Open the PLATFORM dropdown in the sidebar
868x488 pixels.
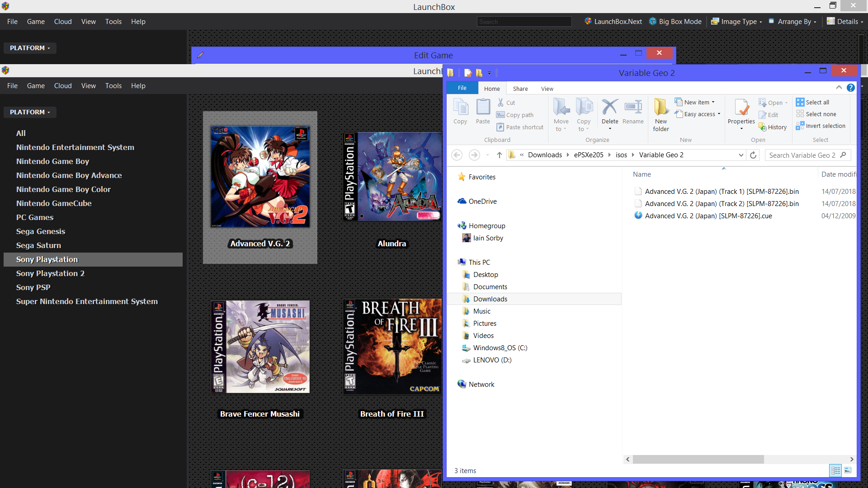[x=30, y=112]
